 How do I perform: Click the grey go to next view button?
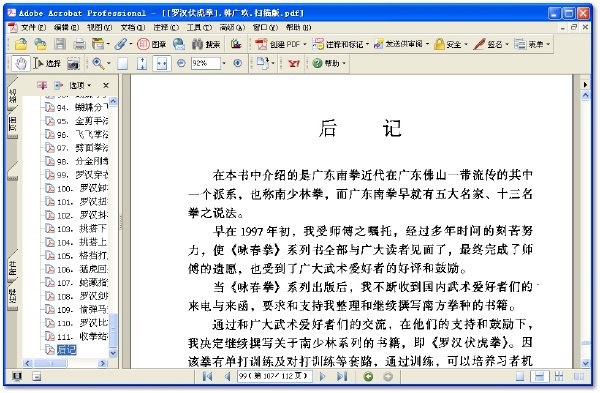pos(388,377)
